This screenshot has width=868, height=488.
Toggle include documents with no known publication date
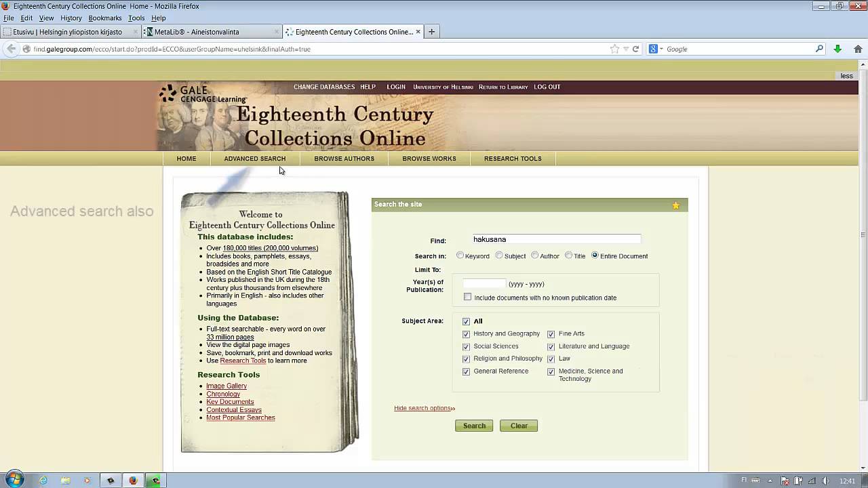click(x=467, y=297)
